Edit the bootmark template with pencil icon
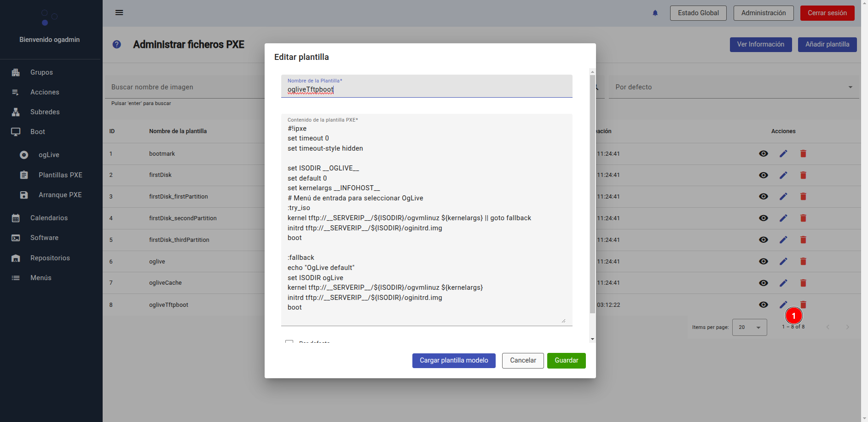868x422 pixels. tap(783, 153)
